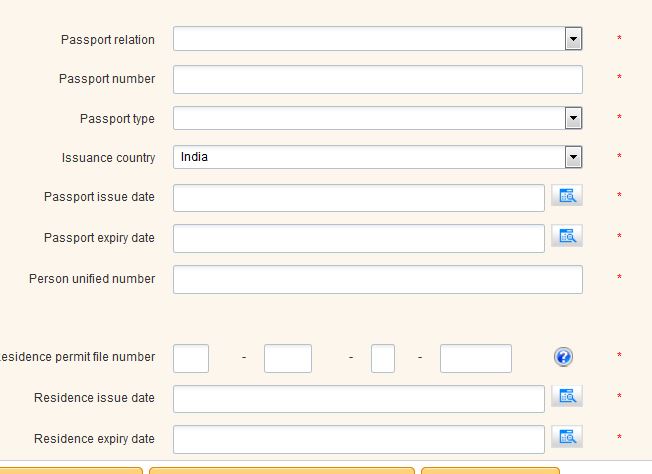Screen dimensions: 652x474
Task: Change Issuance country from India
Action: click(377, 157)
